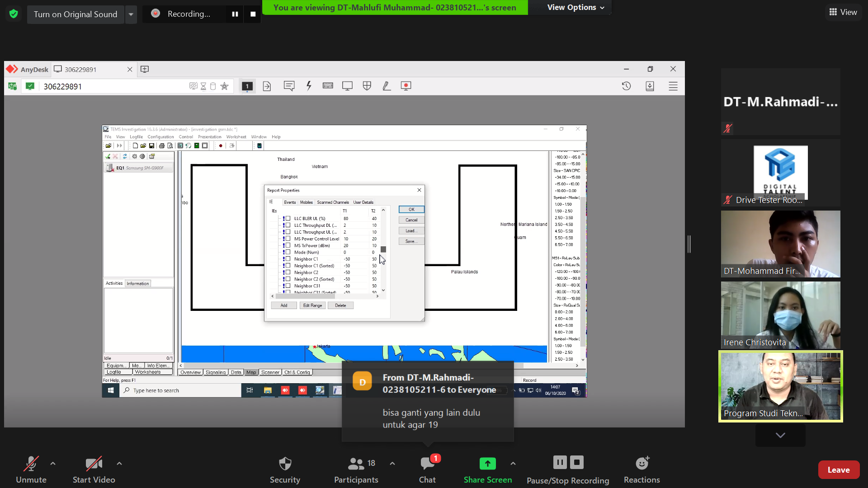The image size is (868, 488).
Task: Open the Events tab in Report Properties
Action: (290, 202)
